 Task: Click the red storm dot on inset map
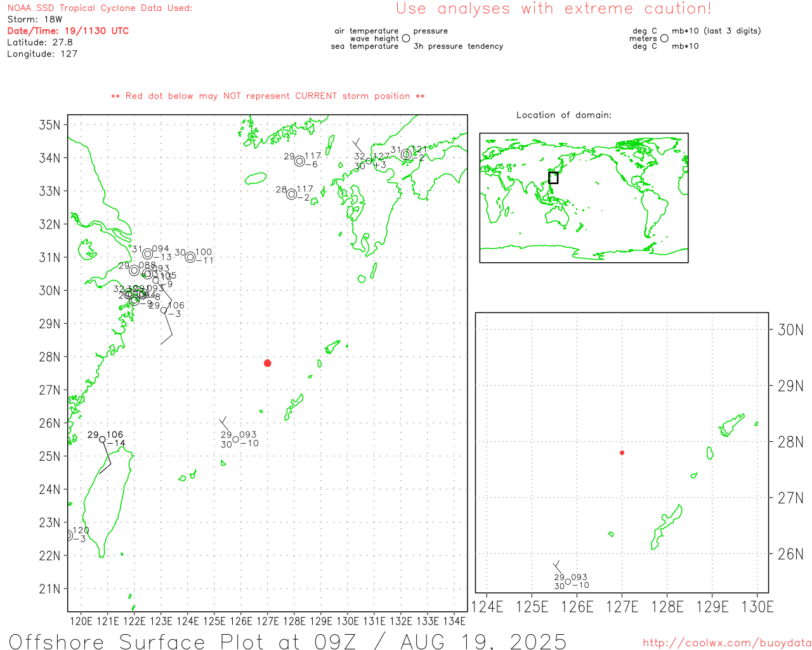622,453
